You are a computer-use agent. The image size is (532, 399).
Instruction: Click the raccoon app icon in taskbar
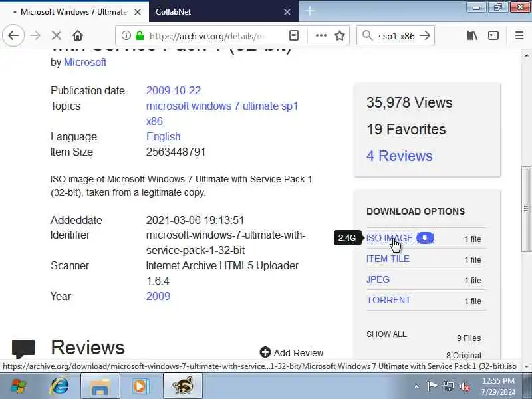pyautogui.click(x=182, y=386)
